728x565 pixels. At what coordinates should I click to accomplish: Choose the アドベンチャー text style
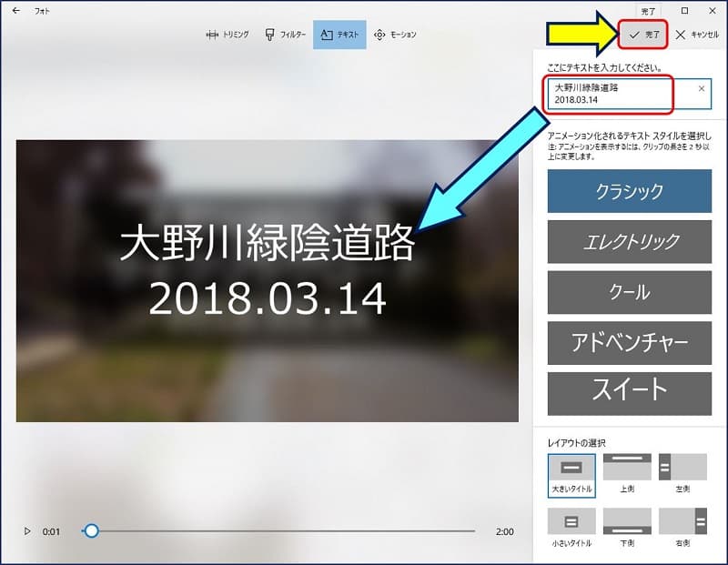click(x=629, y=342)
